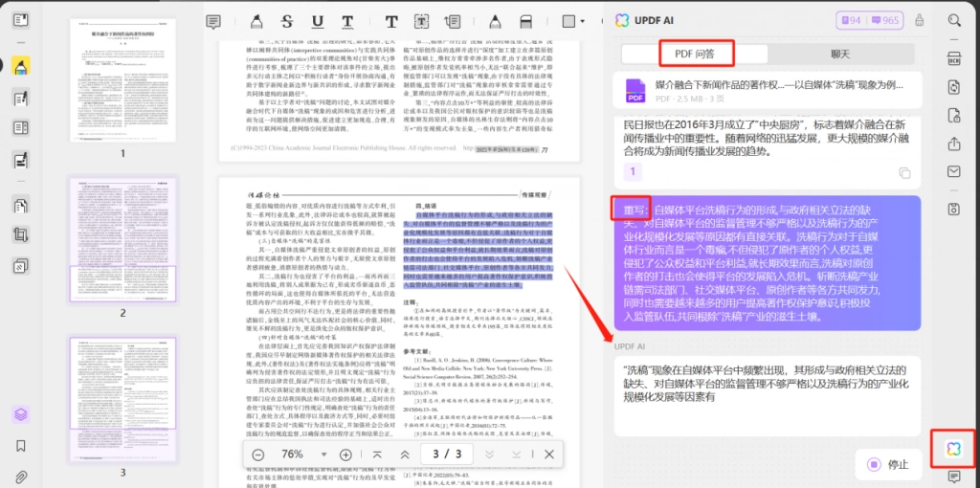Image resolution: width=980 pixels, height=488 pixels.
Task: Select page 3 thumbnail
Action: (122, 400)
